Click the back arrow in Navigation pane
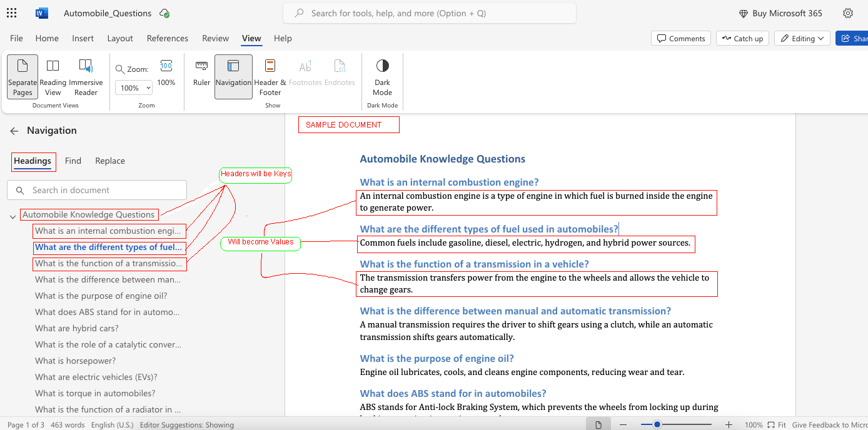868x430 pixels. [14, 131]
